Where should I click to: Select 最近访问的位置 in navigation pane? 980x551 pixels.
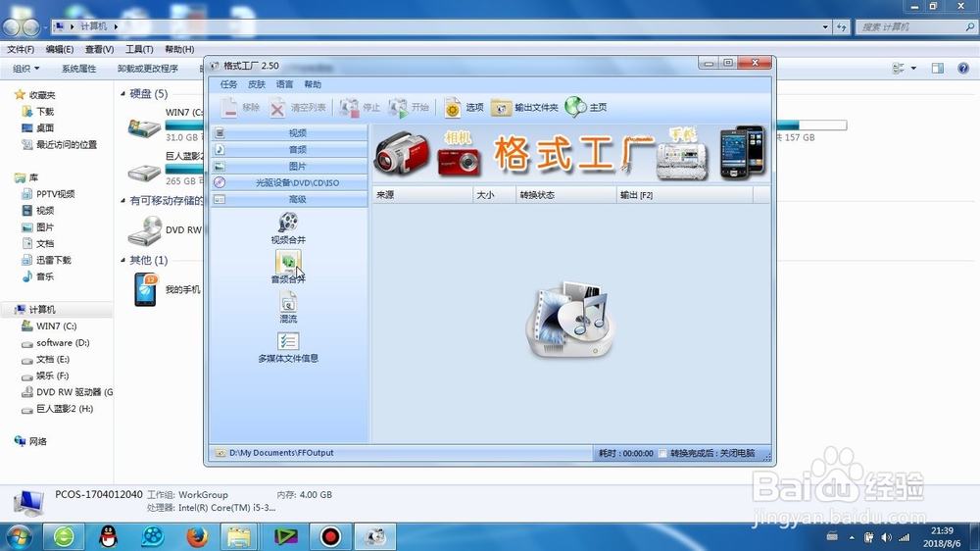tap(67, 144)
